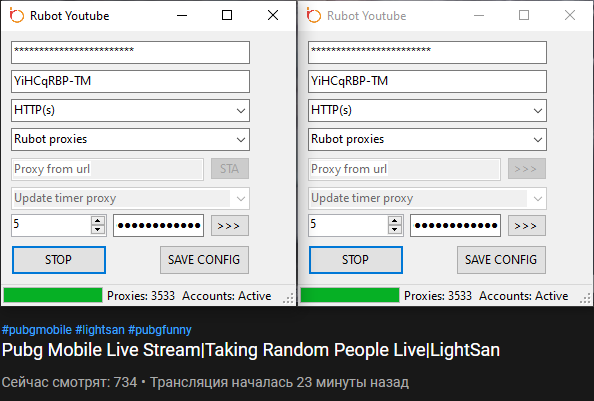Click green progress bar in left window
This screenshot has width=594, height=401.
click(x=53, y=295)
